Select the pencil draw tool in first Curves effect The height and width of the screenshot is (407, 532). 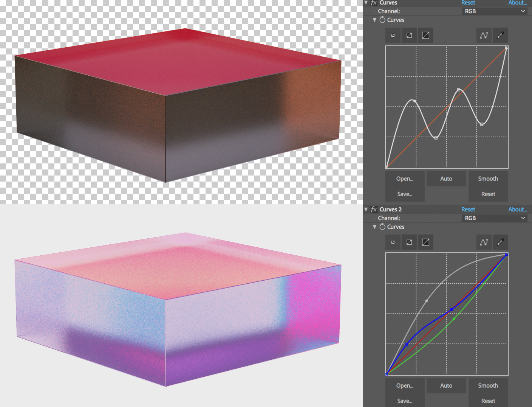(500, 35)
